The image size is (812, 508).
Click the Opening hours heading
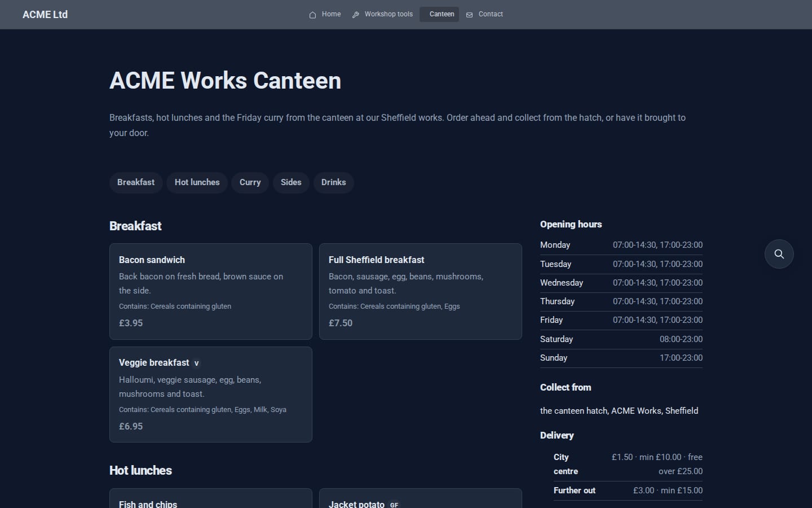point(571,224)
